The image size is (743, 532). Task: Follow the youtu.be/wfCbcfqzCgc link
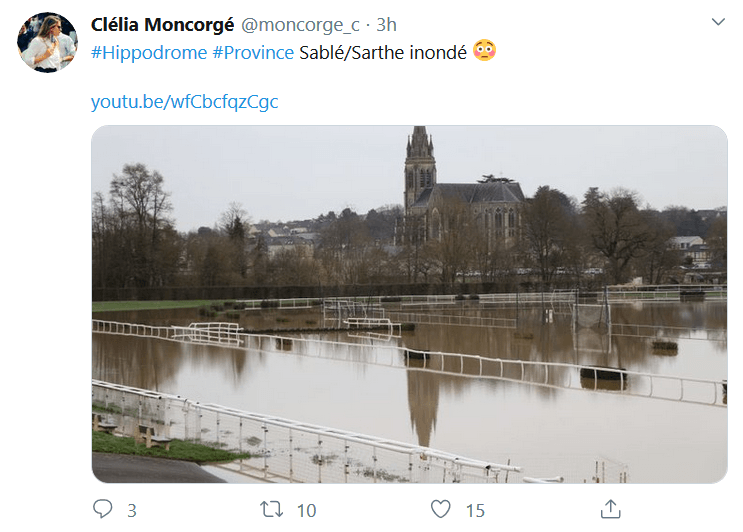point(184,101)
